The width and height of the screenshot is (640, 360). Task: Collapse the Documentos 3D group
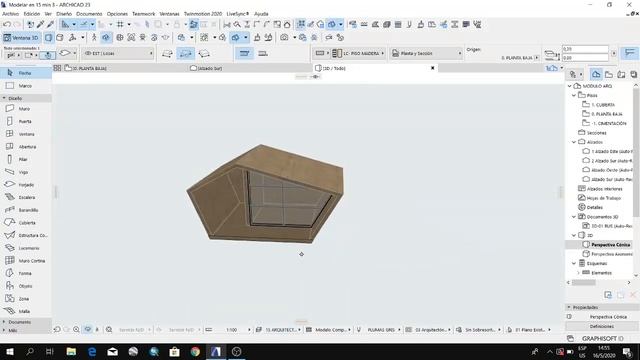coord(574,217)
